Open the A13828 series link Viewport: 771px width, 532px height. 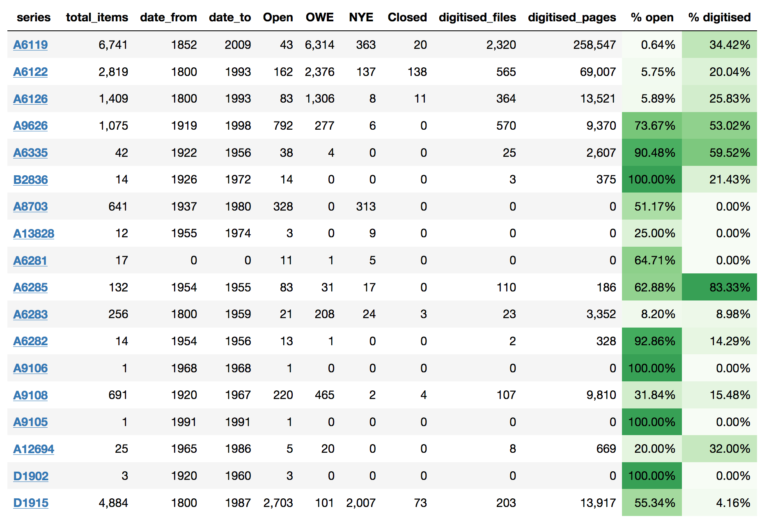click(34, 233)
